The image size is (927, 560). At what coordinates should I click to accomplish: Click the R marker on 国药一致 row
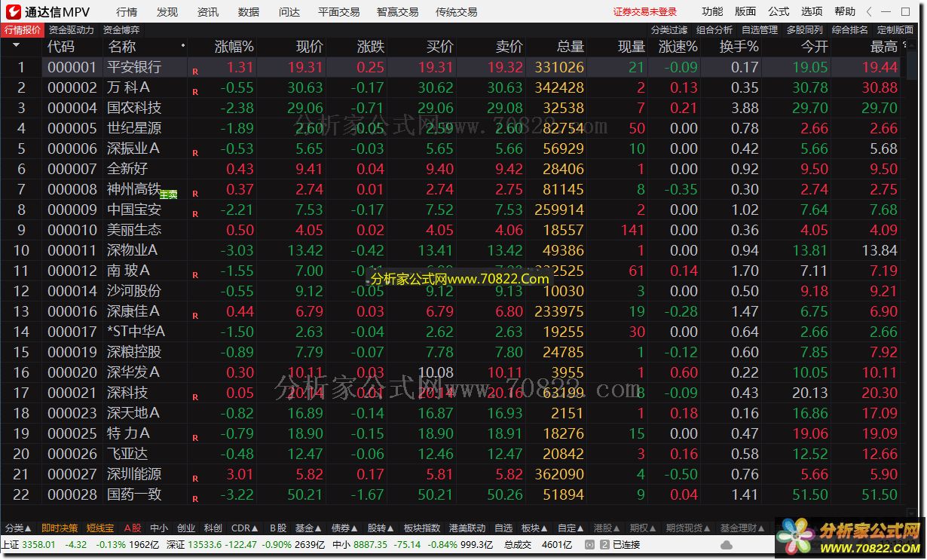(x=195, y=499)
